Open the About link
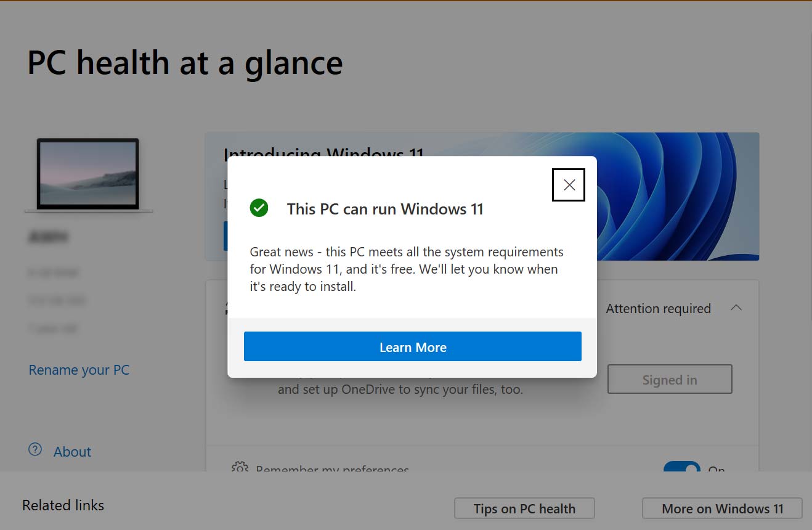Viewport: 812px width, 530px height. pyautogui.click(x=72, y=452)
